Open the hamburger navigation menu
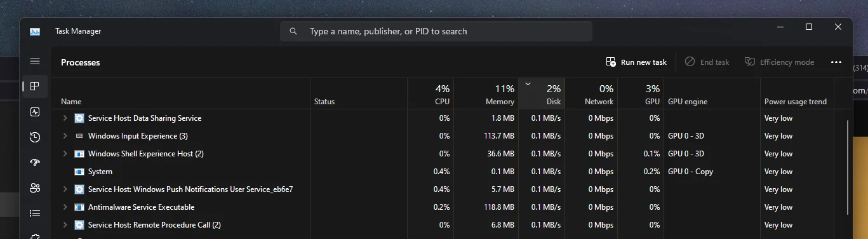Viewport: 868px width, 239px height. click(35, 62)
